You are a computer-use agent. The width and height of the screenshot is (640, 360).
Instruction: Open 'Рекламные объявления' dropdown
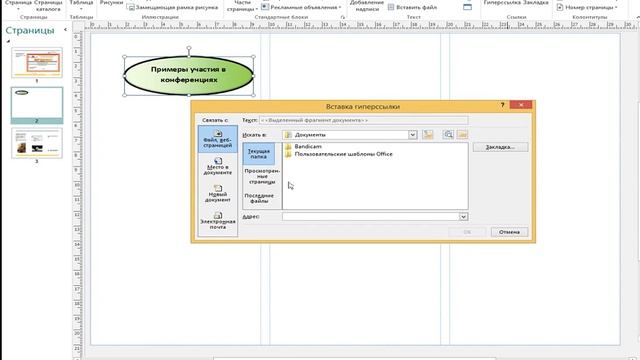tap(301, 7)
